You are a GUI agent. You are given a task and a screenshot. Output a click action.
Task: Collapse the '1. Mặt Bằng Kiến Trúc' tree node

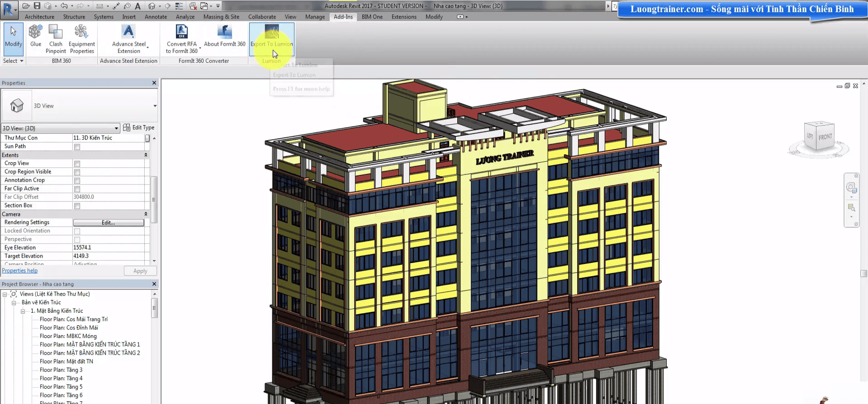point(23,311)
